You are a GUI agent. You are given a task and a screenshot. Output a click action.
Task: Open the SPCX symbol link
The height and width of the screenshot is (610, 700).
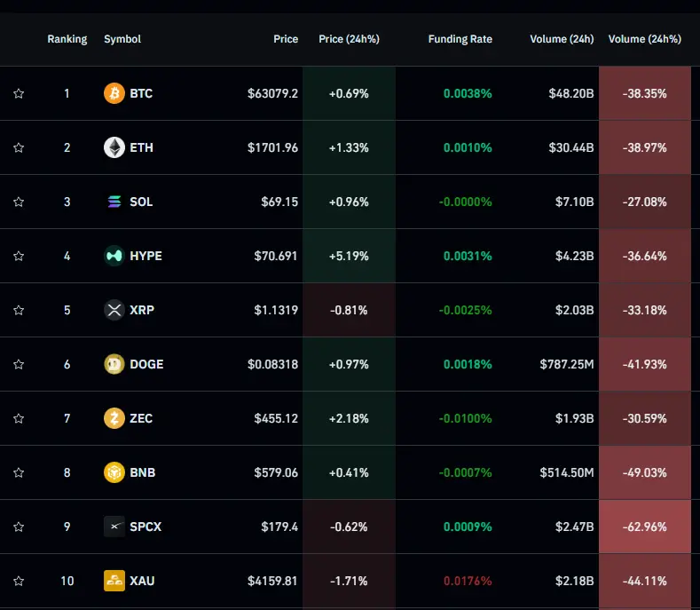tap(146, 527)
